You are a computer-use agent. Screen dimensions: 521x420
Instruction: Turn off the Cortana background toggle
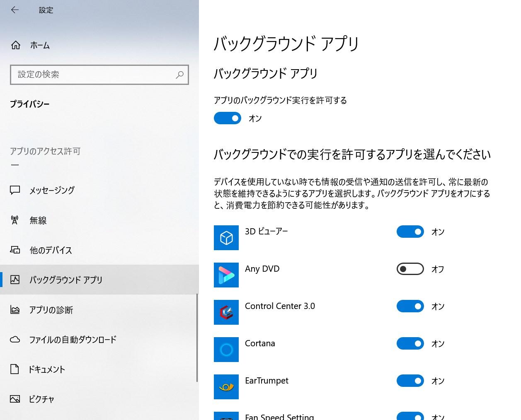pyautogui.click(x=410, y=343)
